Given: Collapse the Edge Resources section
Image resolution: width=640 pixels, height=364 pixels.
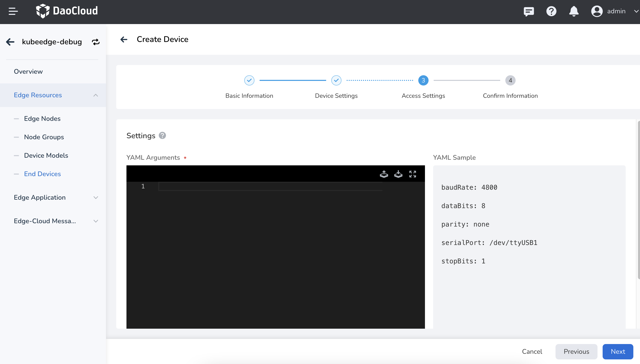Looking at the screenshot, I should pyautogui.click(x=95, y=95).
